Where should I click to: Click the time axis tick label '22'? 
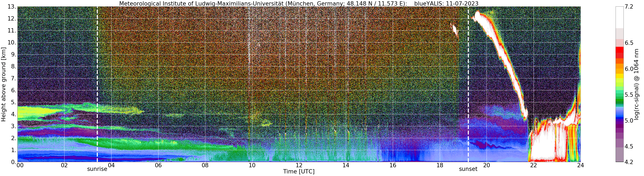(x=534, y=165)
